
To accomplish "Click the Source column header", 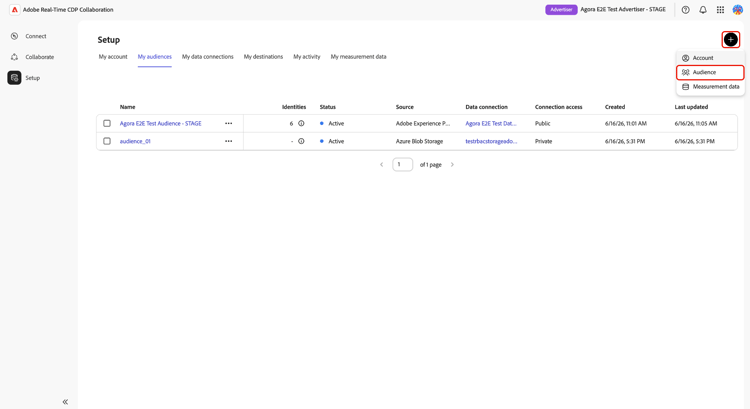I will (405, 107).
